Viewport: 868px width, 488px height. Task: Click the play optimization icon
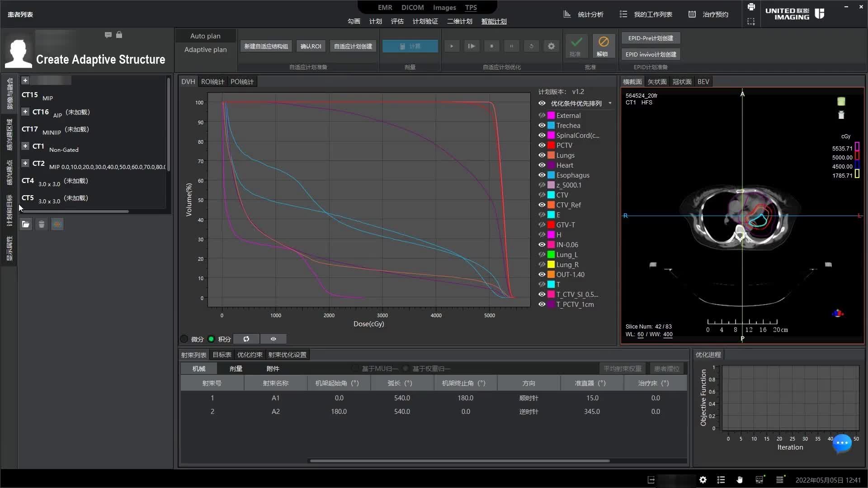451,46
